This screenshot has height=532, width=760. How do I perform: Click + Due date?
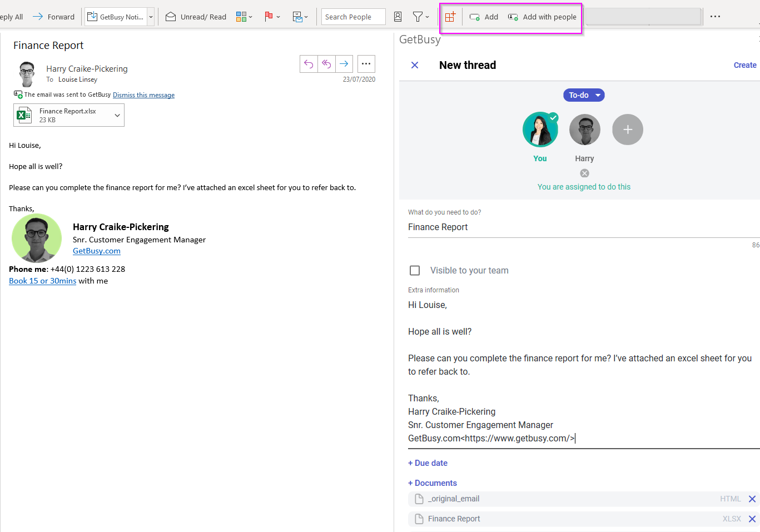click(x=428, y=463)
